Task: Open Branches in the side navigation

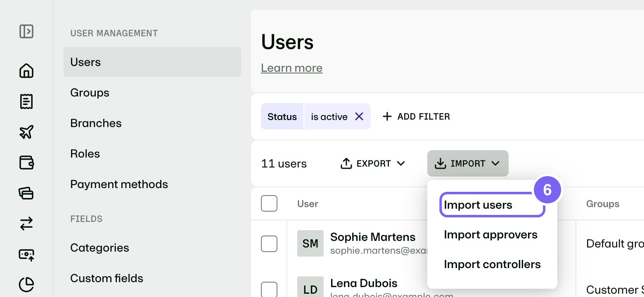Action: coord(152,123)
